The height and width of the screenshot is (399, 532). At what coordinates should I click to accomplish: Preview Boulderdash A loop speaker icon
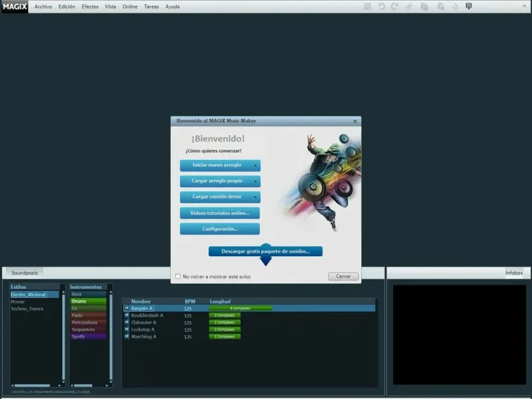pos(126,315)
